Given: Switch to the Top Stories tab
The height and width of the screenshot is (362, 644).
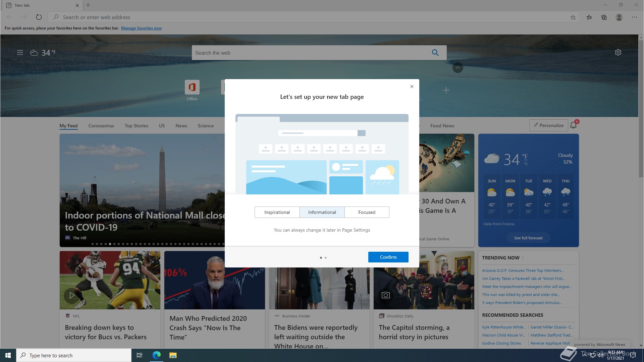Looking at the screenshot, I should (137, 126).
